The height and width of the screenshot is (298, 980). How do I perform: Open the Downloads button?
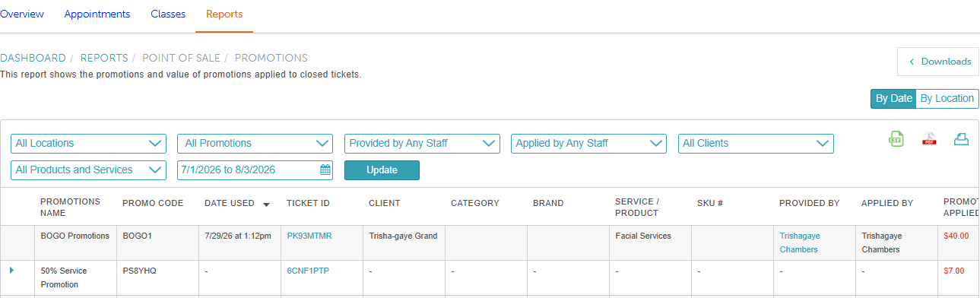(x=938, y=62)
